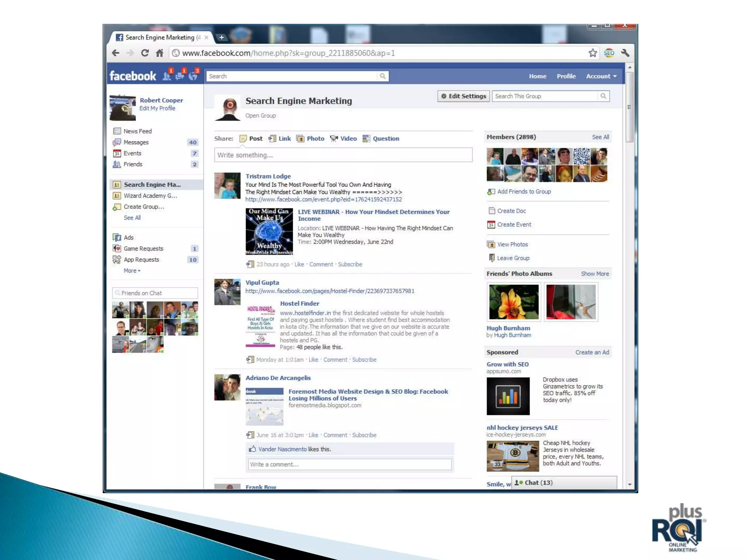747x560 pixels.
Task: Click Leave Group link
Action: coord(513,258)
